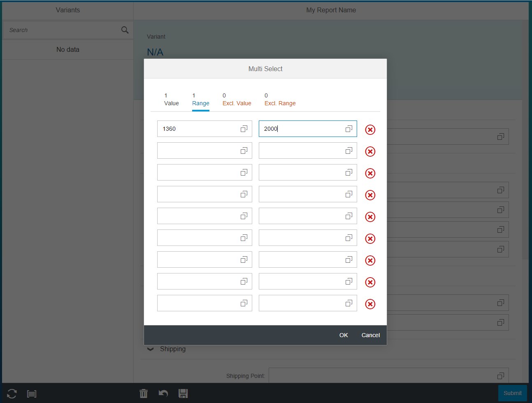532x403 pixels.
Task: Switch to the Value tab
Action: [x=171, y=100]
